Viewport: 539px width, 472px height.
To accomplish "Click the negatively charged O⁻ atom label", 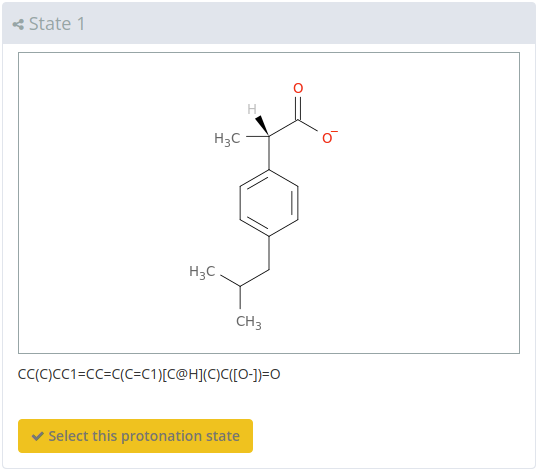I will click(x=329, y=138).
